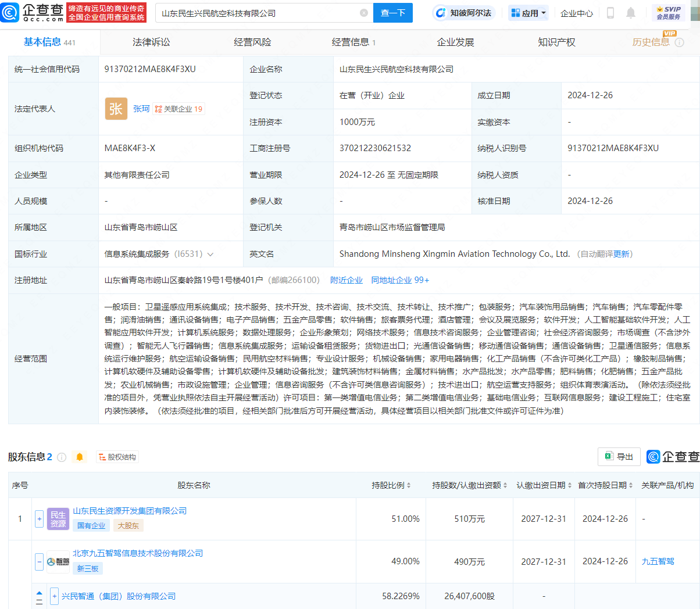View 关联企业 19 of 张珂
Screen dimensions: 700x609
pyautogui.click(x=179, y=109)
